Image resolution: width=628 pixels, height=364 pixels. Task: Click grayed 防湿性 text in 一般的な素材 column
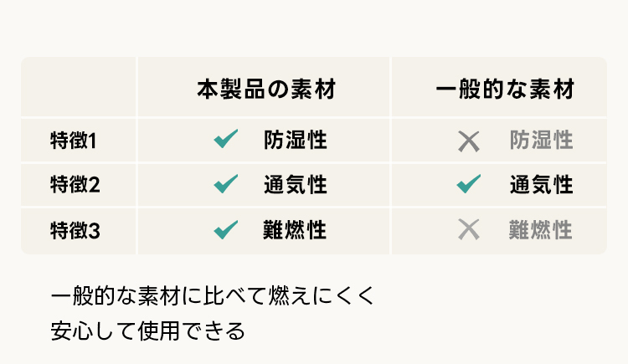[x=541, y=141]
